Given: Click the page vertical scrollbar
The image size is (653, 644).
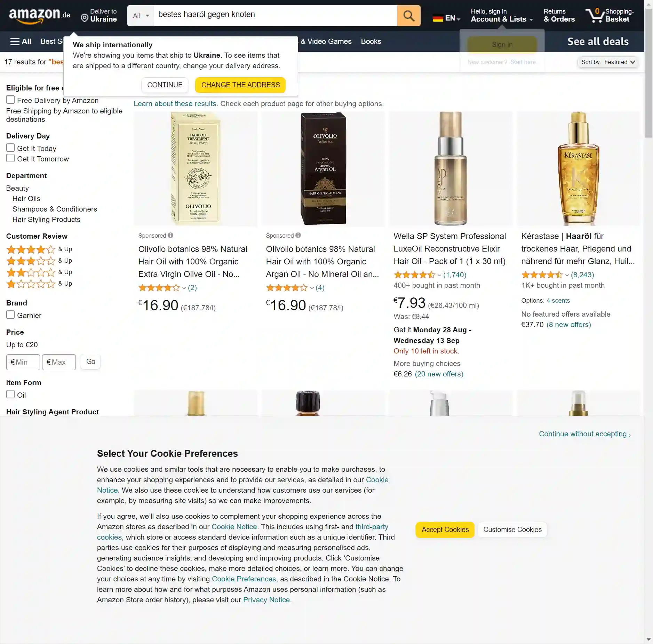Looking at the screenshot, I should click(648, 73).
